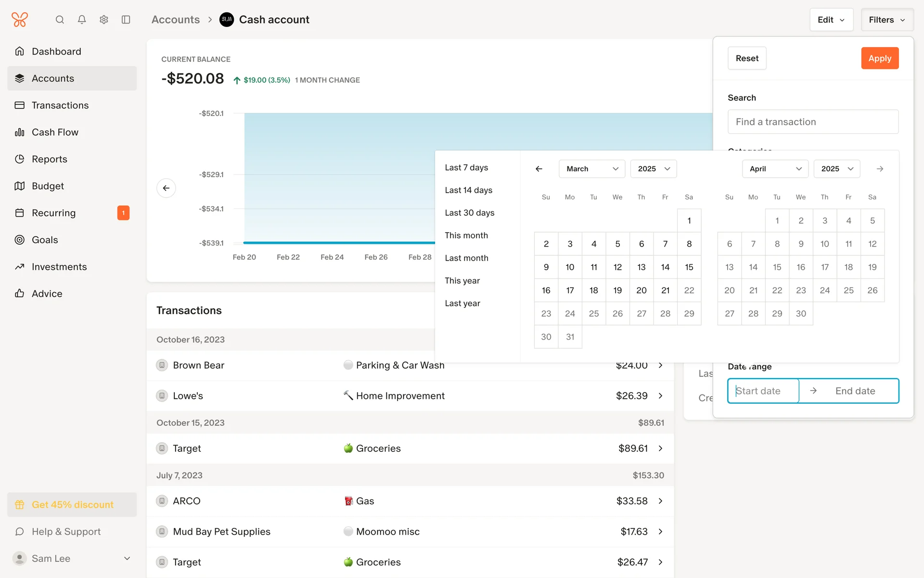The height and width of the screenshot is (578, 924).
Task: Click the chart back arrow button
Action: click(x=166, y=188)
